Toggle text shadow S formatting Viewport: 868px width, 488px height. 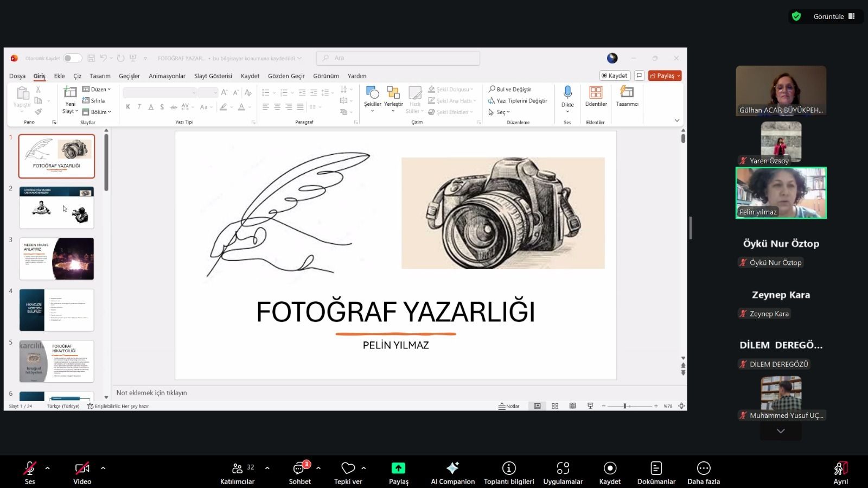[x=162, y=107]
